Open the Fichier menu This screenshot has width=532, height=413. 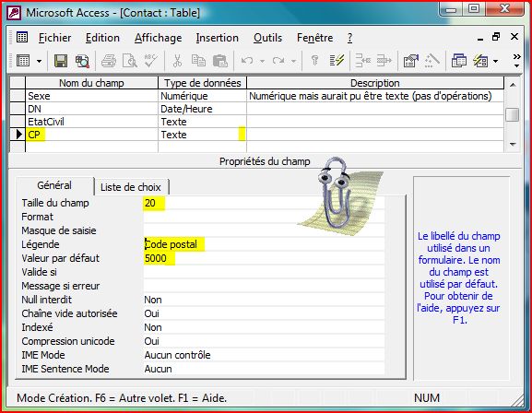click(x=55, y=38)
